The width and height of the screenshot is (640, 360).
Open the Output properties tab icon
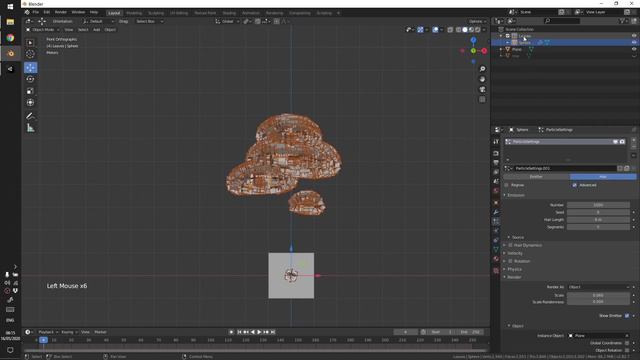click(496, 163)
